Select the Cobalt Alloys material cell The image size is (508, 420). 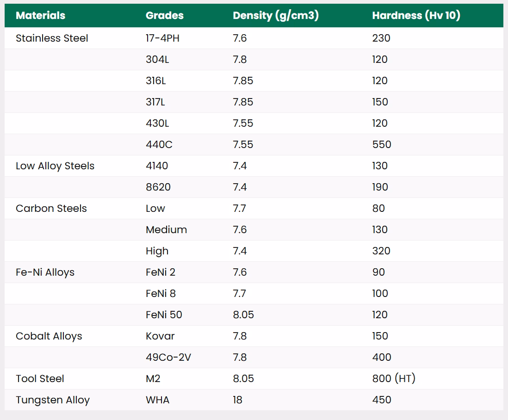coord(49,336)
